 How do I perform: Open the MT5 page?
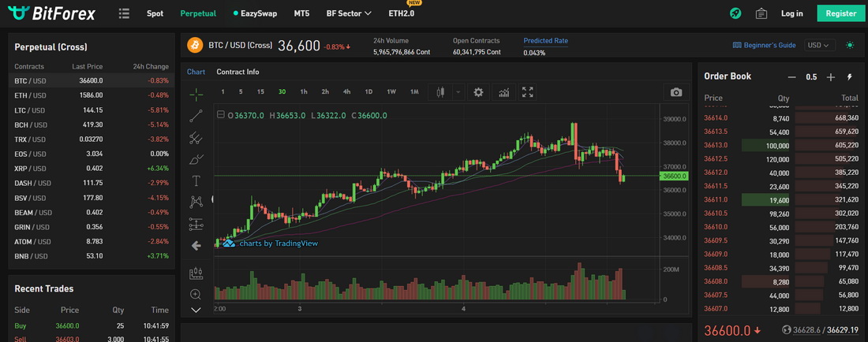click(301, 13)
